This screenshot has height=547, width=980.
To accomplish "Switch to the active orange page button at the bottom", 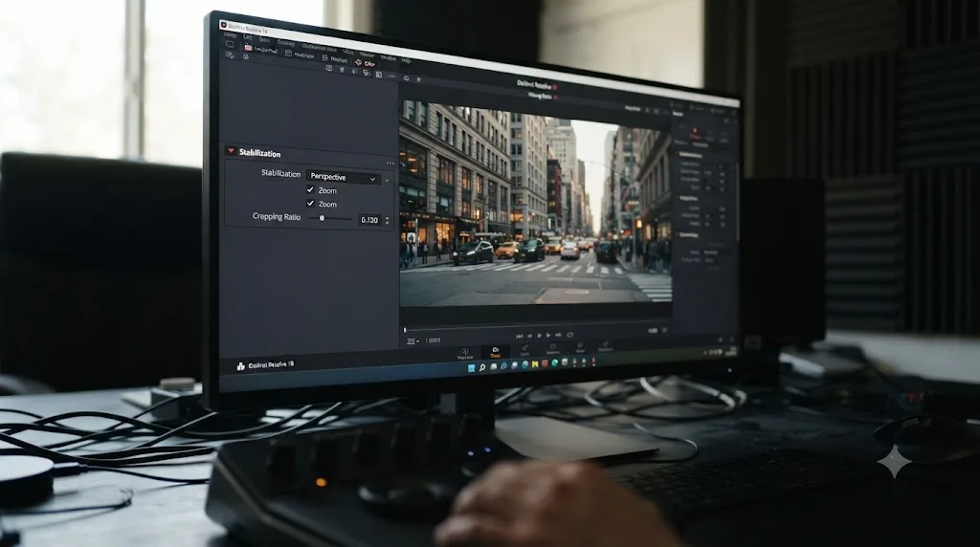I will pyautogui.click(x=495, y=352).
